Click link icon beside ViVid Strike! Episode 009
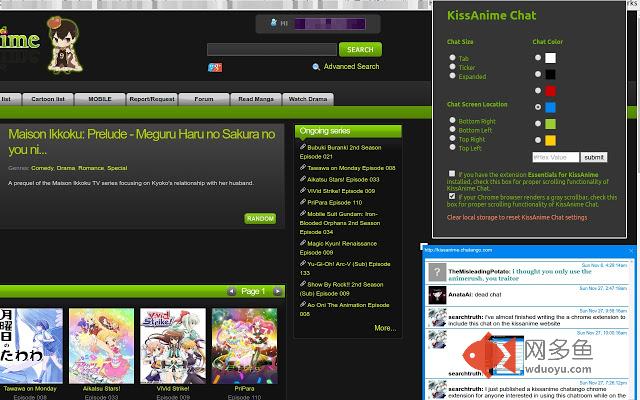Viewport: 640px width, 400px height. coord(303,190)
